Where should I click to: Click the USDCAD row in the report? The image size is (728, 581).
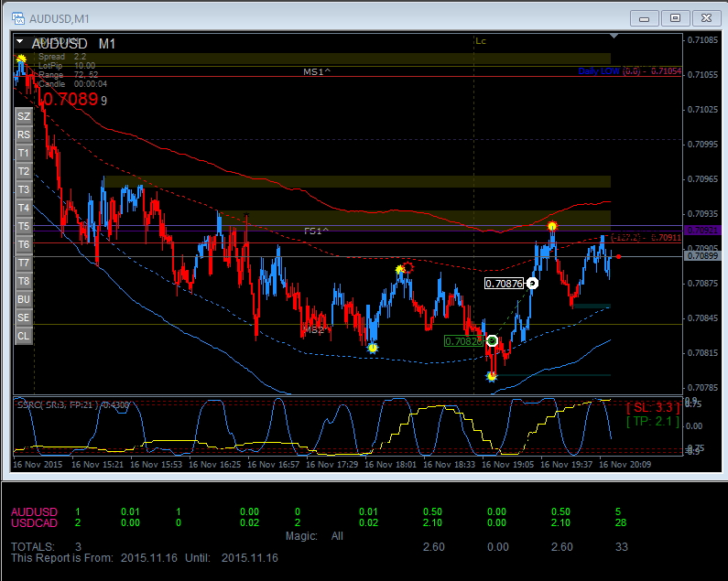[319, 523]
